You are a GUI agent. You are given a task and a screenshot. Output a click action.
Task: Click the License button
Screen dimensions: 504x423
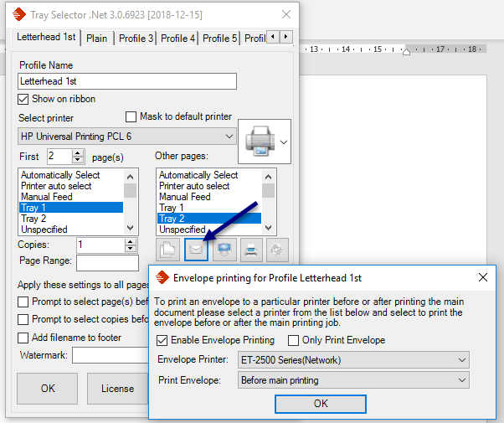[x=117, y=389]
